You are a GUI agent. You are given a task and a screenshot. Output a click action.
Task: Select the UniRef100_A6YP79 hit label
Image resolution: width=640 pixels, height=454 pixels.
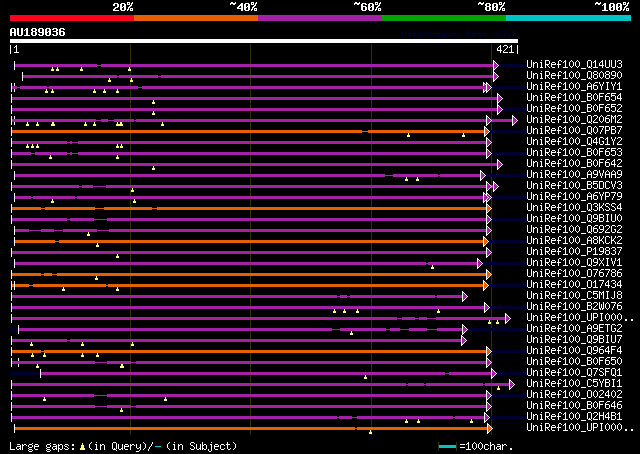[x=574, y=197]
